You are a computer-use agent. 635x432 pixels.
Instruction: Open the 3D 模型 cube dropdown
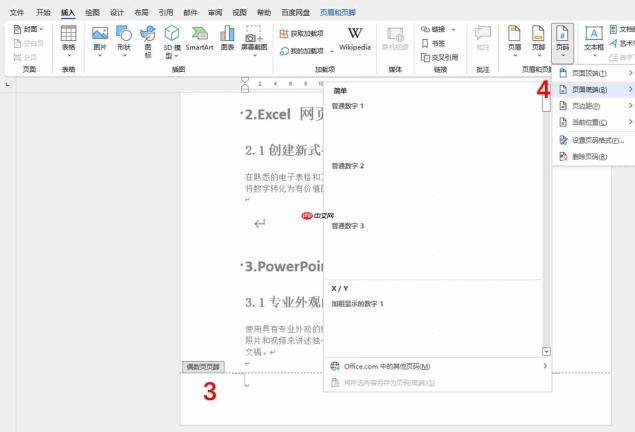(x=172, y=41)
